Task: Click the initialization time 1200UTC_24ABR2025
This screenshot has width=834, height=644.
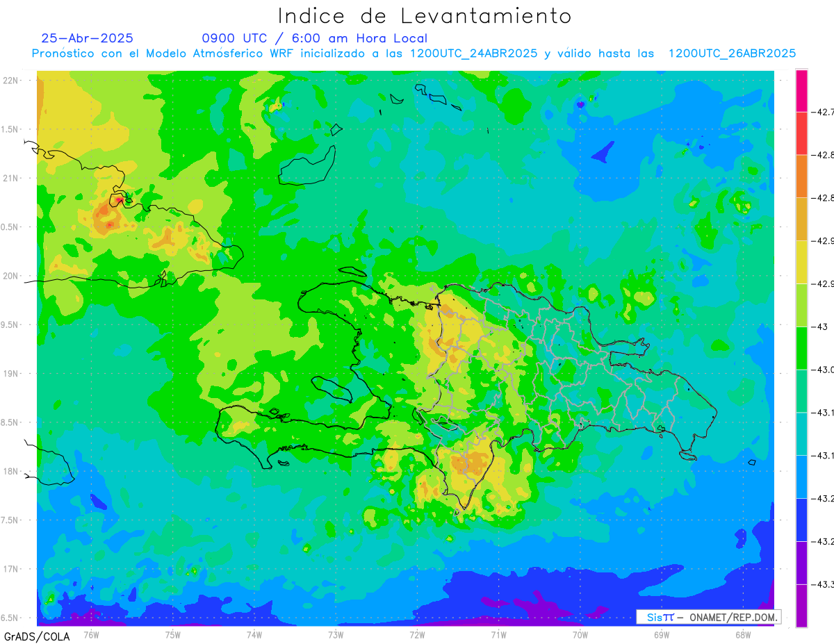Action: (x=474, y=53)
